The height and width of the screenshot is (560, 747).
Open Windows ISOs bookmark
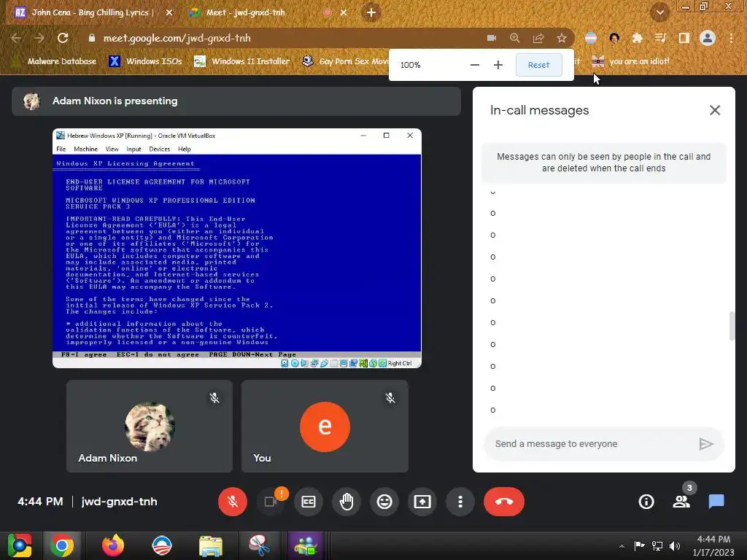(146, 61)
